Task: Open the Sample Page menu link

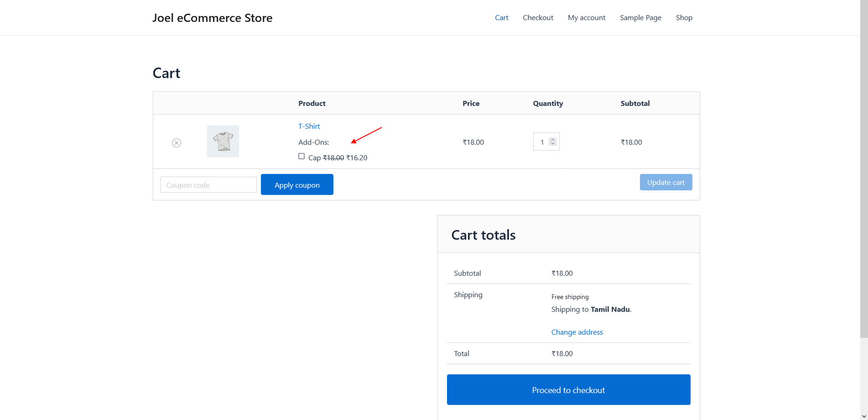Action: point(640,18)
